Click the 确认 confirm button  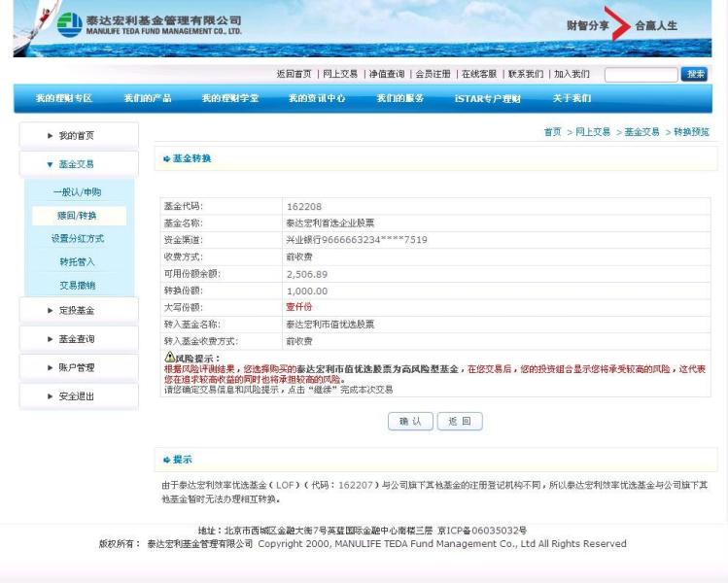point(410,422)
